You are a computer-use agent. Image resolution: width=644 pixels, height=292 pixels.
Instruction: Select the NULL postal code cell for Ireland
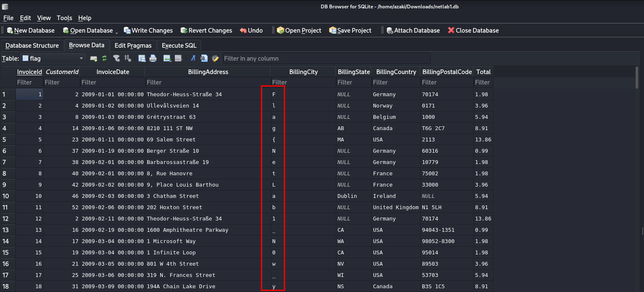(447, 196)
